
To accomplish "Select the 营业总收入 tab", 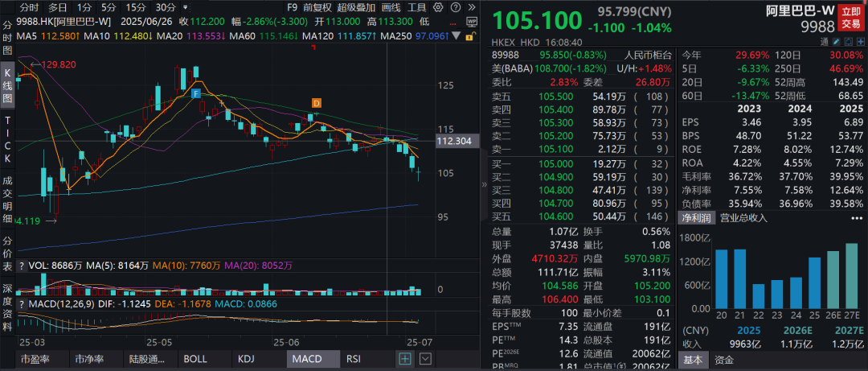I will click(x=743, y=217).
